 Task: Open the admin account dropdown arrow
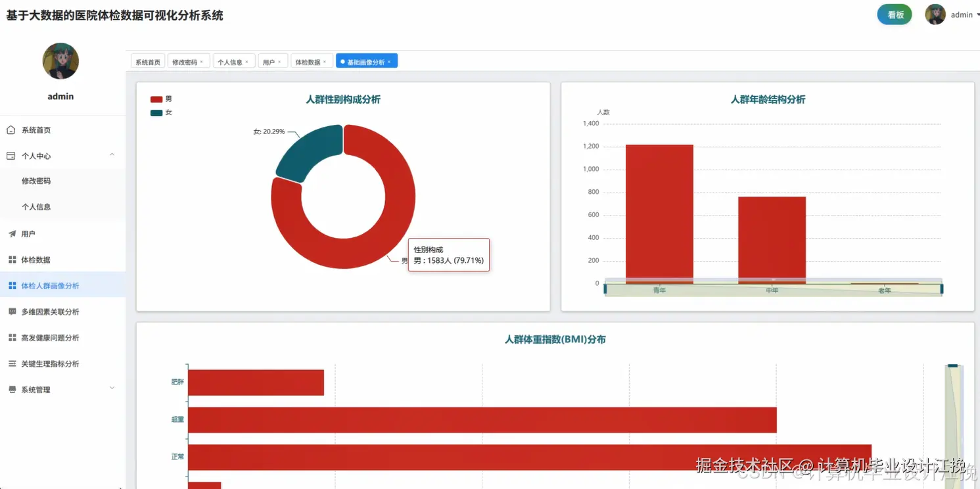pos(978,14)
